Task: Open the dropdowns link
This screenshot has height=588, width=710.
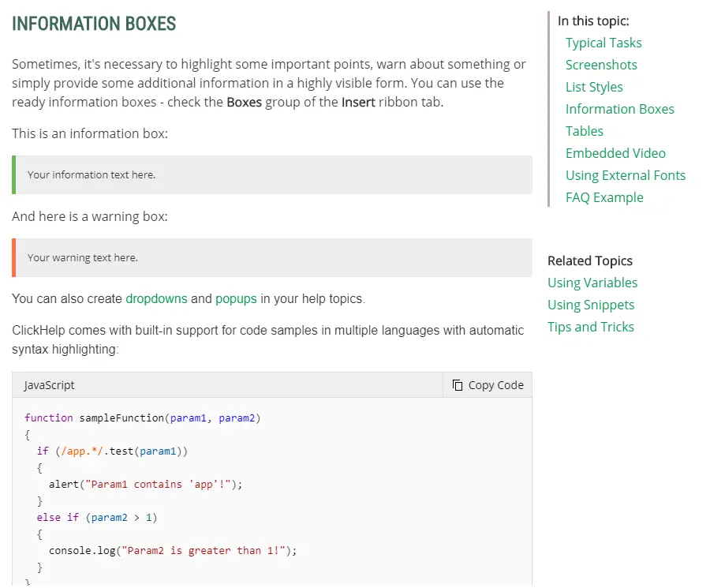Action: [x=156, y=298]
